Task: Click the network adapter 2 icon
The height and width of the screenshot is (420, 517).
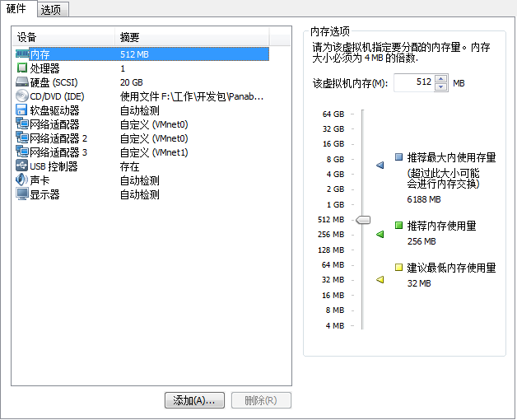Action: (22, 138)
